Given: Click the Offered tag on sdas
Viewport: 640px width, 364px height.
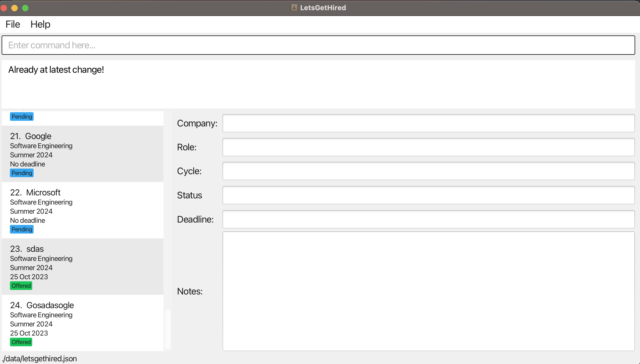Looking at the screenshot, I should [21, 286].
